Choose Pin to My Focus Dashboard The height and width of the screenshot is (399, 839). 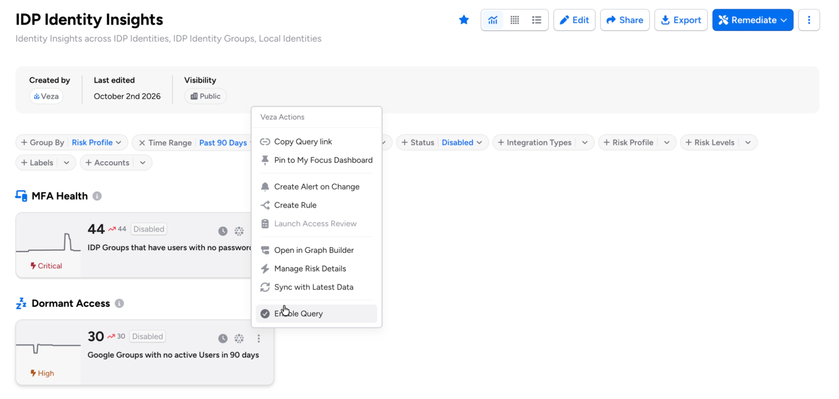317,160
